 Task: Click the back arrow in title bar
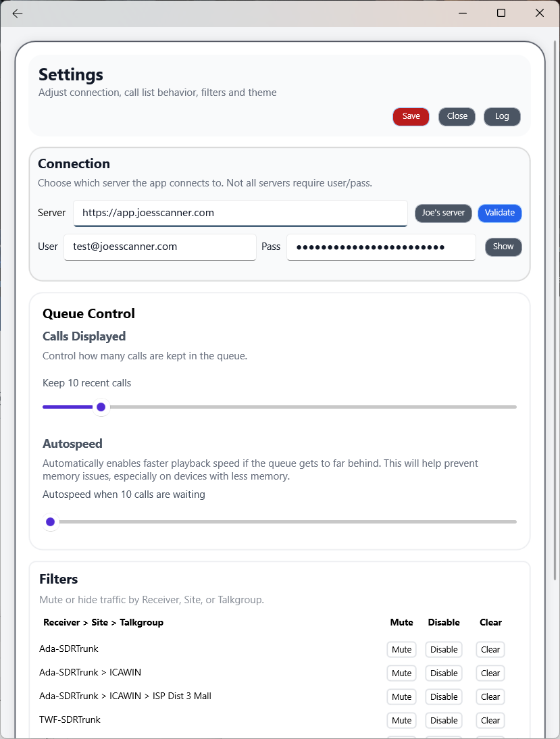coord(18,14)
